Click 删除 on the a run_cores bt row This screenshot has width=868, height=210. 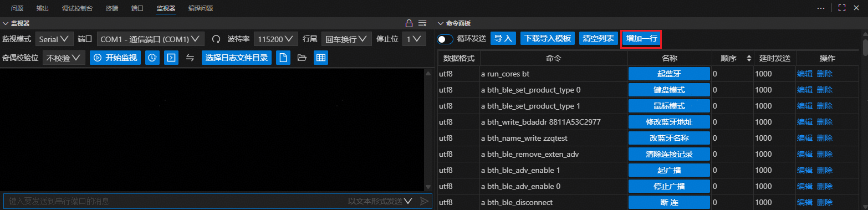825,74
